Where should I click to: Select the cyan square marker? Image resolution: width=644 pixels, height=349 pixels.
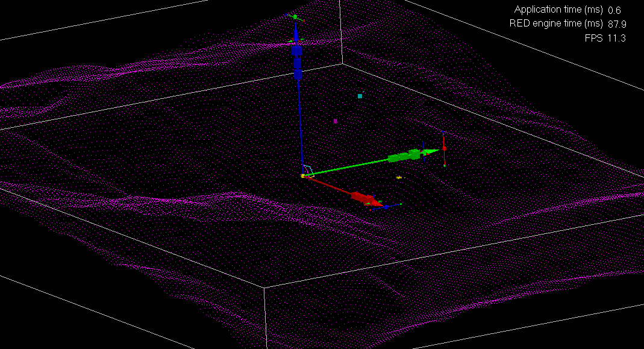tap(360, 96)
